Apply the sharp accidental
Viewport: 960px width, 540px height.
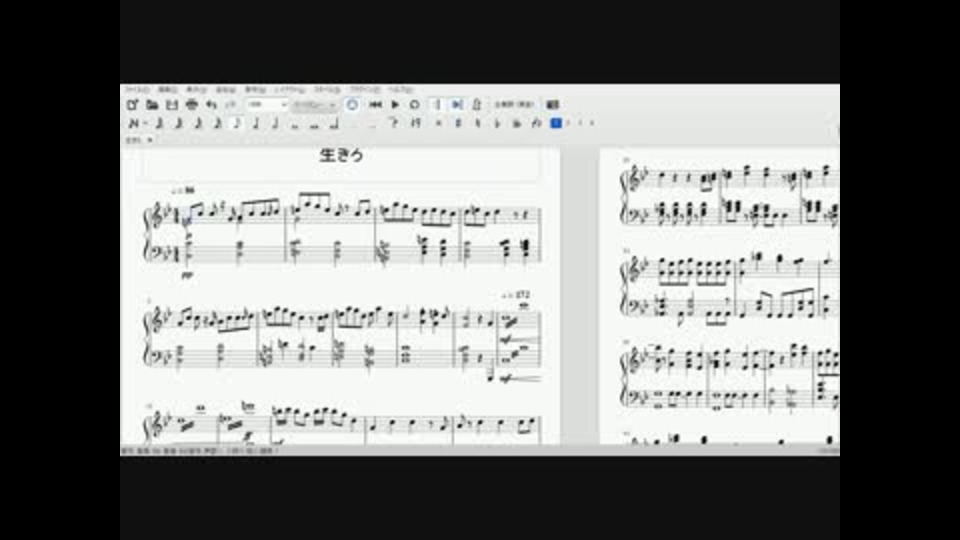(458, 123)
